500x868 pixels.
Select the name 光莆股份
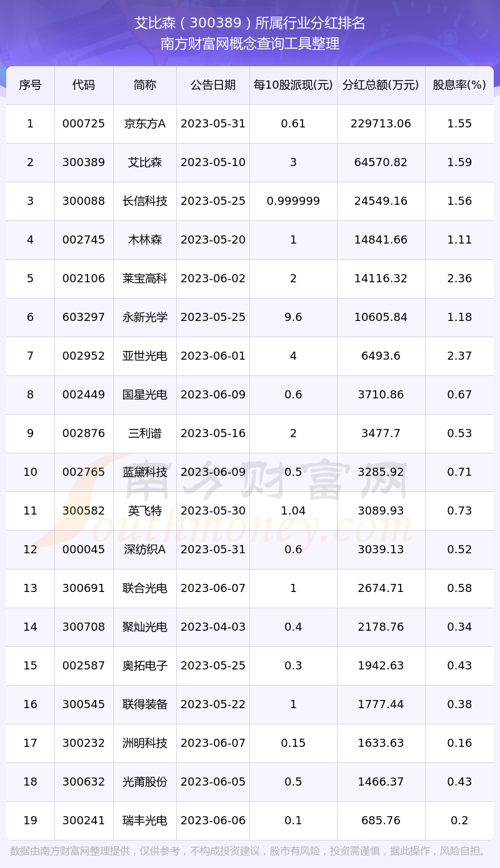point(145,782)
